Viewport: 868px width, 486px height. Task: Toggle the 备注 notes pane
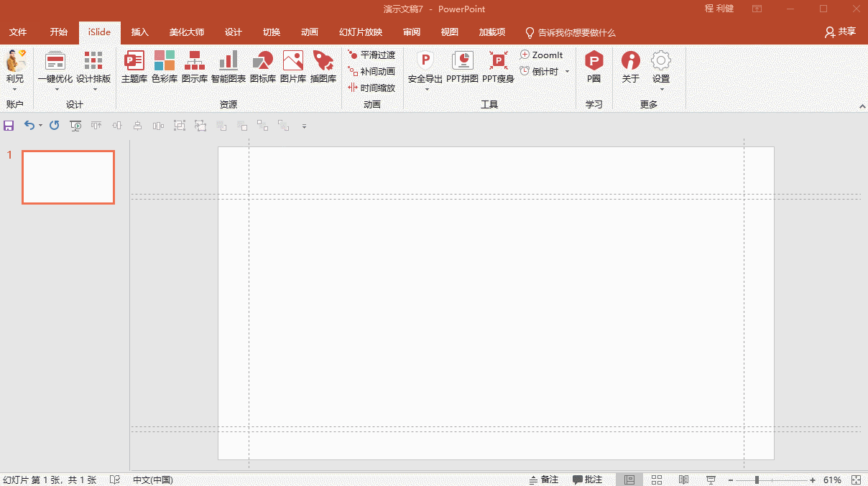point(544,480)
